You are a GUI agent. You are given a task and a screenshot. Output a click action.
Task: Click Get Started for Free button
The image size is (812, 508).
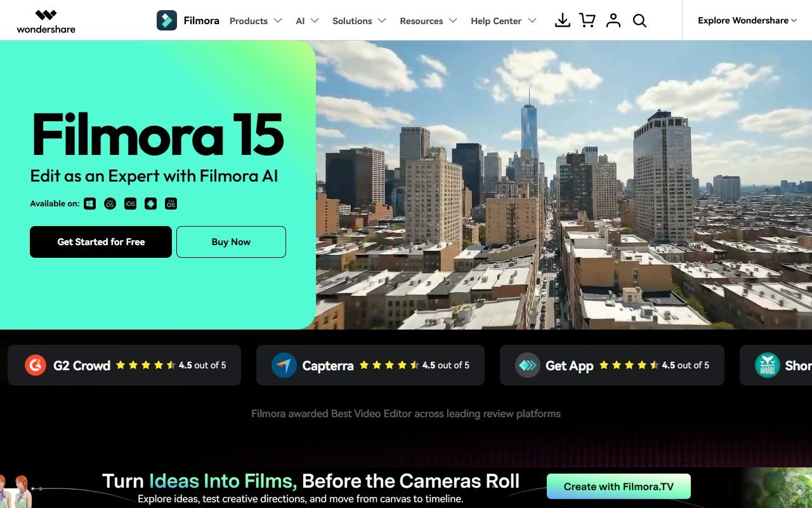pos(101,242)
